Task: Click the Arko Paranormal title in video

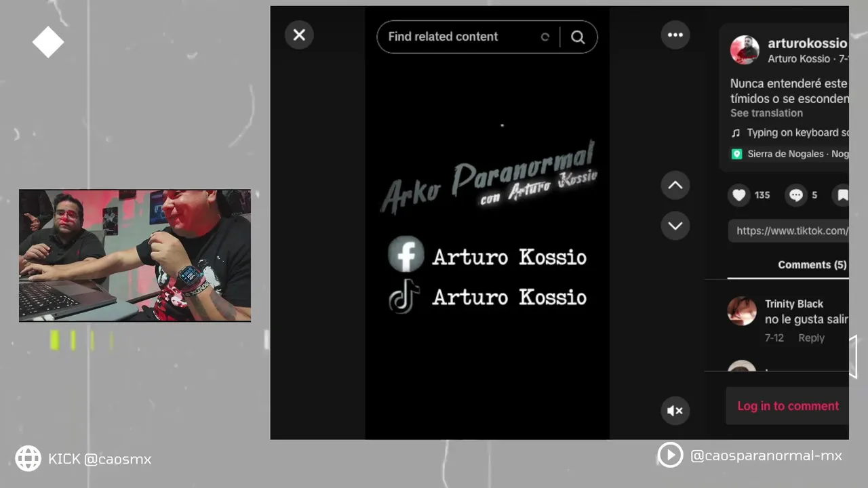Action: tap(489, 177)
